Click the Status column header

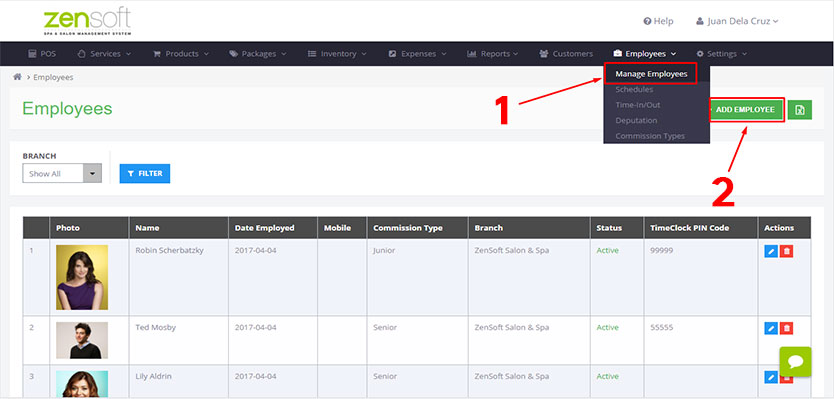point(617,228)
